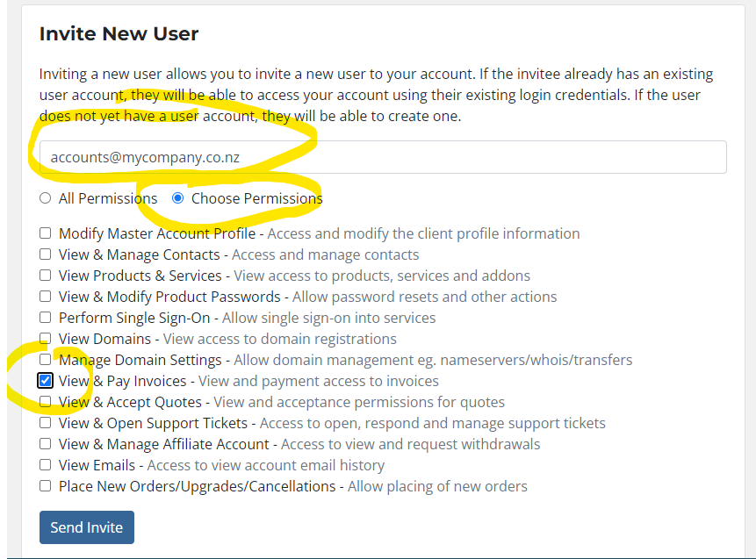The image size is (756, 559).
Task: Click the email address input field
Action: [x=383, y=157]
